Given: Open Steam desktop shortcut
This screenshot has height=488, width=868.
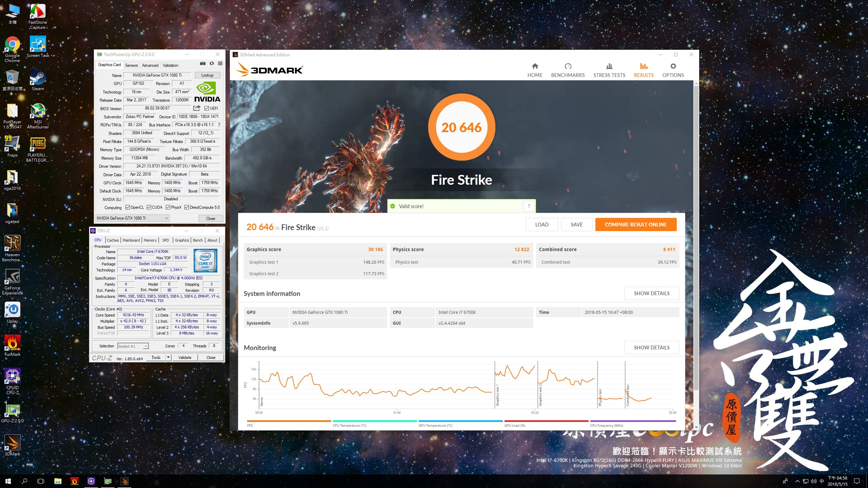Looking at the screenshot, I should coord(38,80).
